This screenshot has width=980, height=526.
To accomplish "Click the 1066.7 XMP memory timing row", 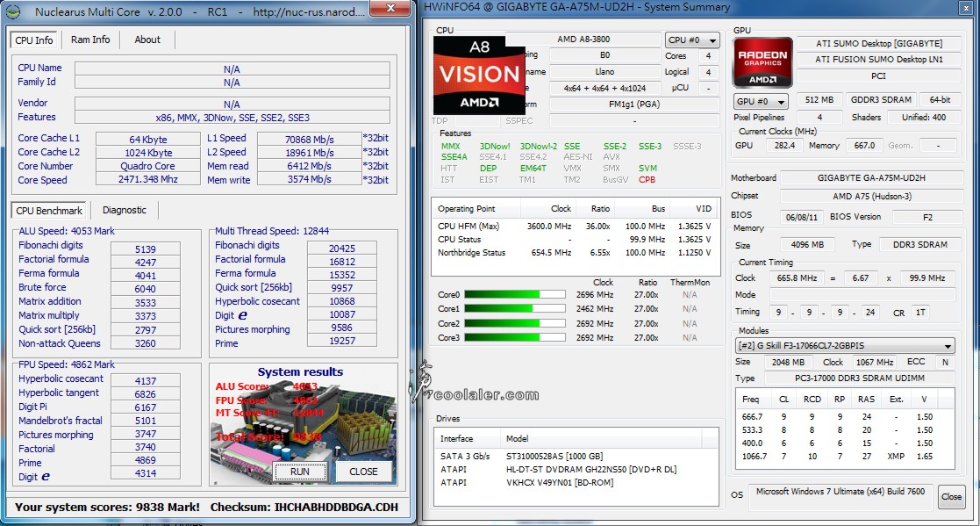I will [845, 457].
